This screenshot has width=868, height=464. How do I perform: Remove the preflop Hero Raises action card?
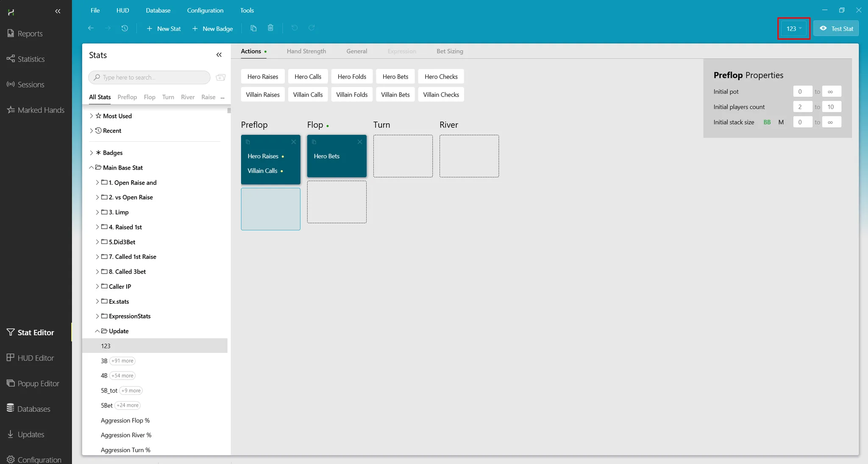click(293, 142)
